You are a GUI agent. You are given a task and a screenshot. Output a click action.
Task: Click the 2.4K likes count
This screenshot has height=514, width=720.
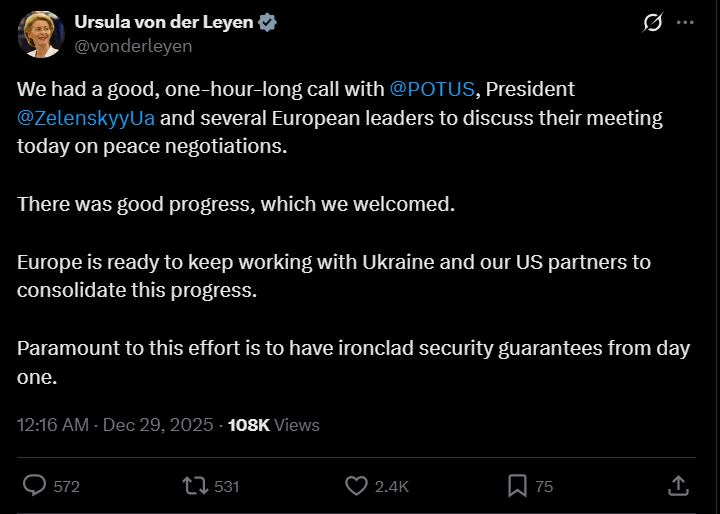pos(391,487)
